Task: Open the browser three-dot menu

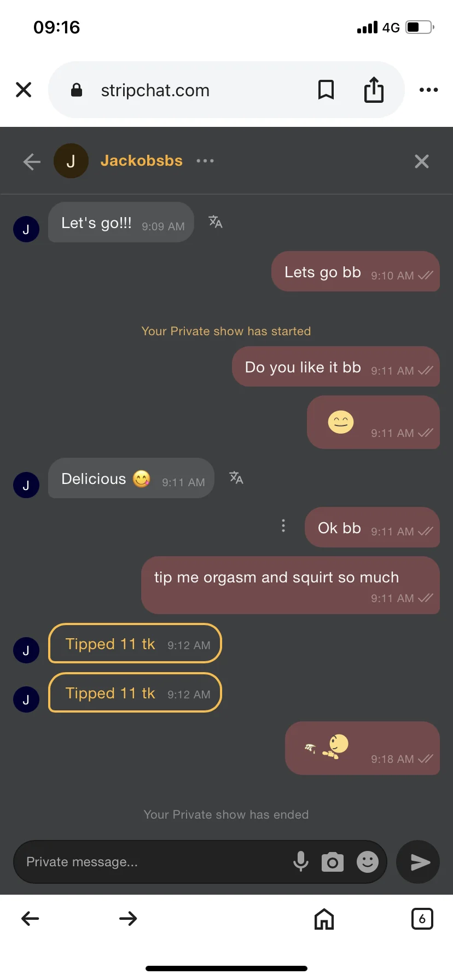Action: coord(428,90)
